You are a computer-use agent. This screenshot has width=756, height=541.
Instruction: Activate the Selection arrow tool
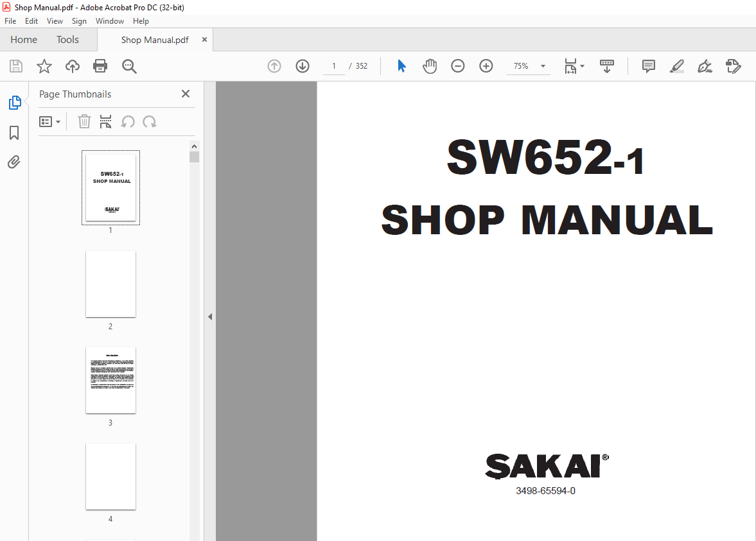point(401,66)
